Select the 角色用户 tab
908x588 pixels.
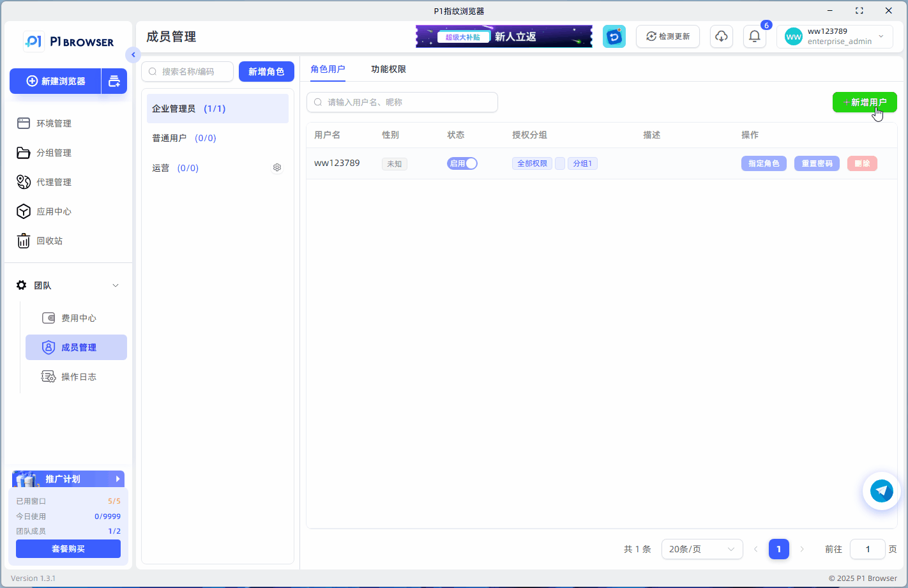coord(328,68)
